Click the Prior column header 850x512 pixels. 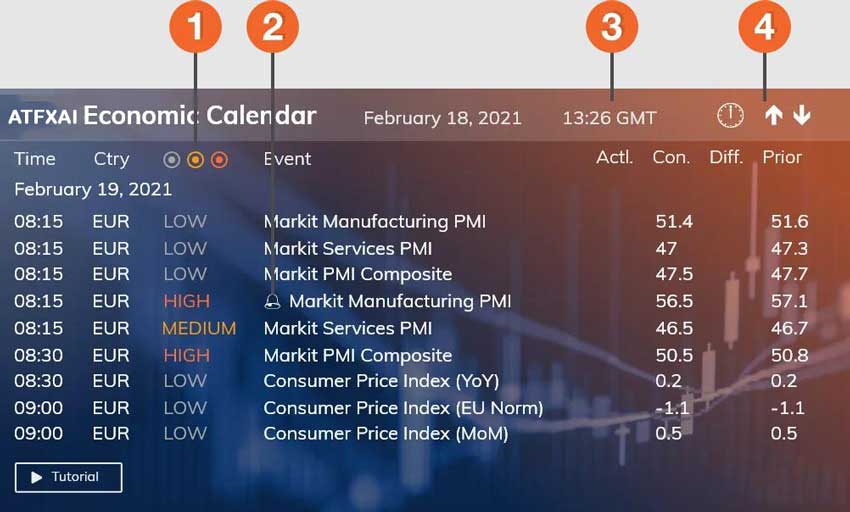[x=782, y=158]
